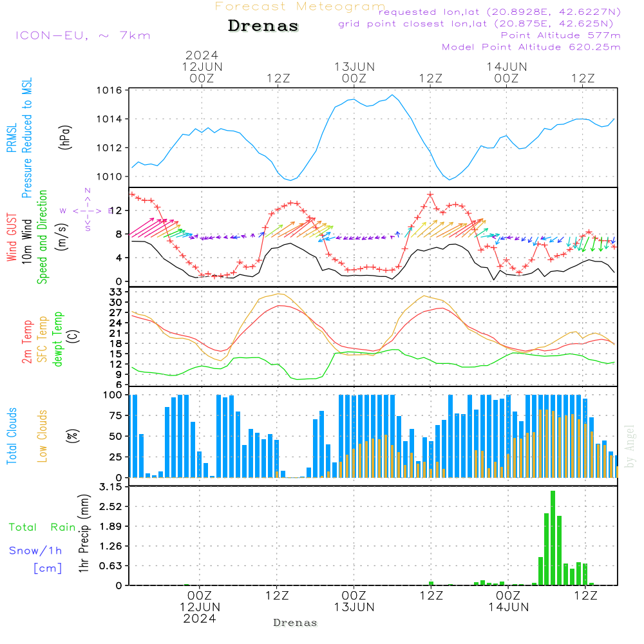Click the grid point closest lon,lat text
Viewport: 644px width, 644px height.
click(x=480, y=24)
